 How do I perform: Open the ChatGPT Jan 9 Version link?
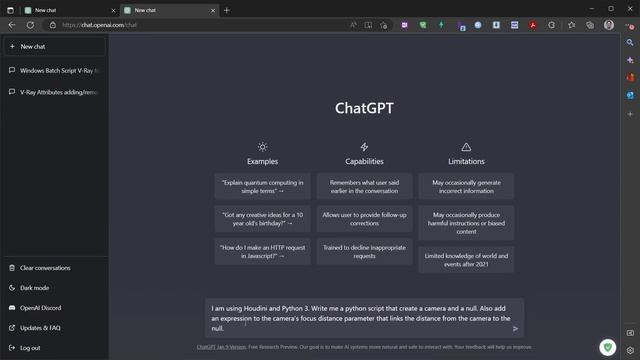pos(221,347)
